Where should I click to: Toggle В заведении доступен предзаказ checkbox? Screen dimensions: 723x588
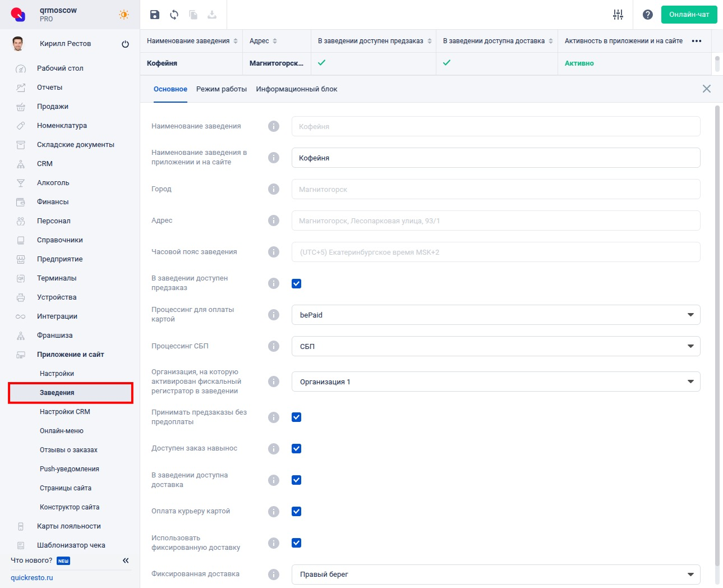(x=297, y=283)
